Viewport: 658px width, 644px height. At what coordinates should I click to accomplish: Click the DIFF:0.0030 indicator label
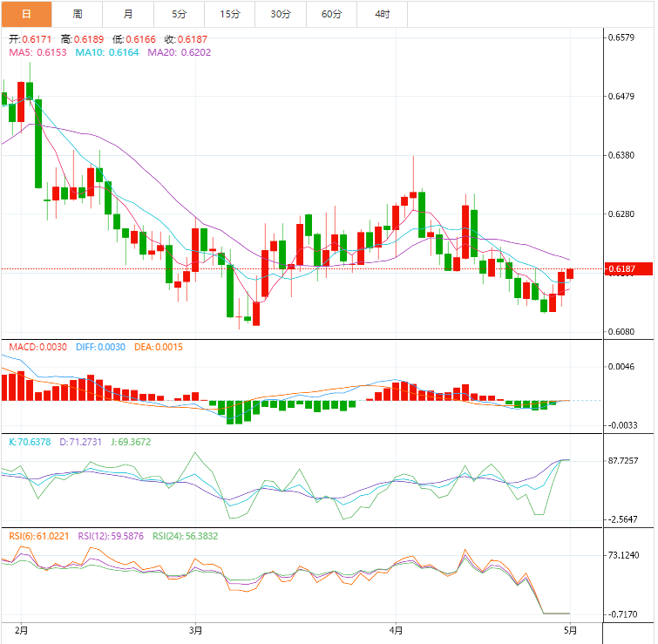100,347
